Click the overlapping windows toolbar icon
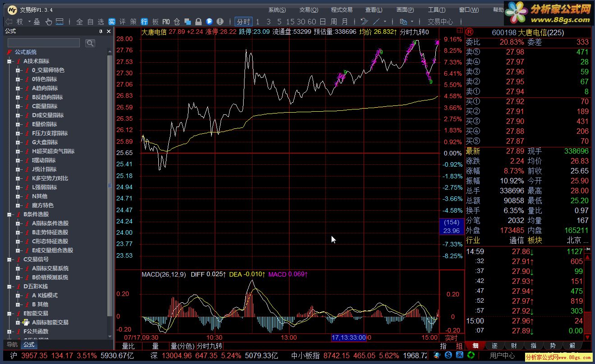The width and height of the screenshot is (595, 364). coord(188,22)
